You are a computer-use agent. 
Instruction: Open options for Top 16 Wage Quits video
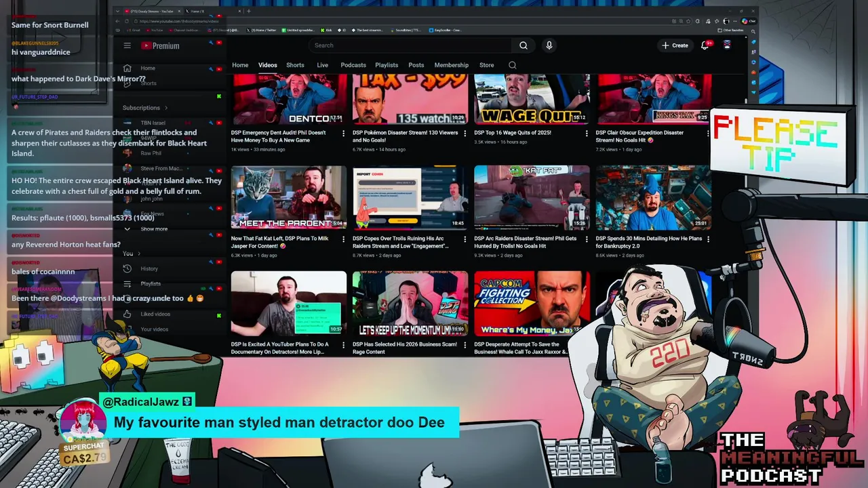tap(587, 134)
